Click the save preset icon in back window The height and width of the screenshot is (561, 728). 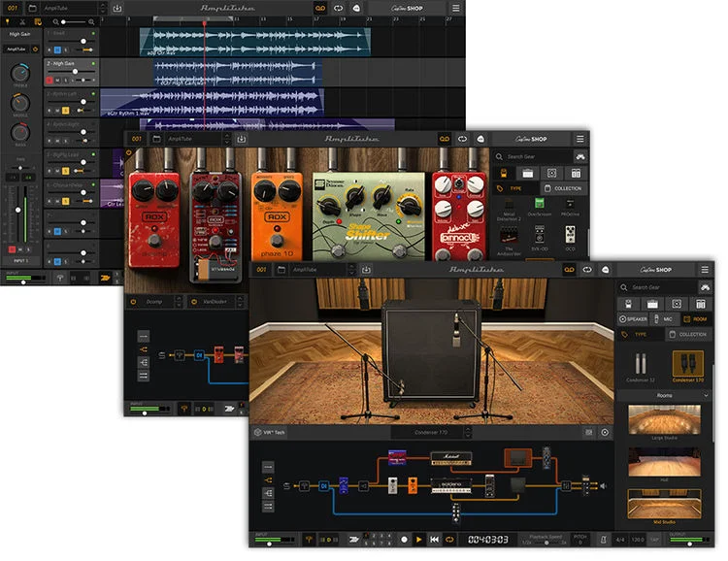pyautogui.click(x=117, y=8)
